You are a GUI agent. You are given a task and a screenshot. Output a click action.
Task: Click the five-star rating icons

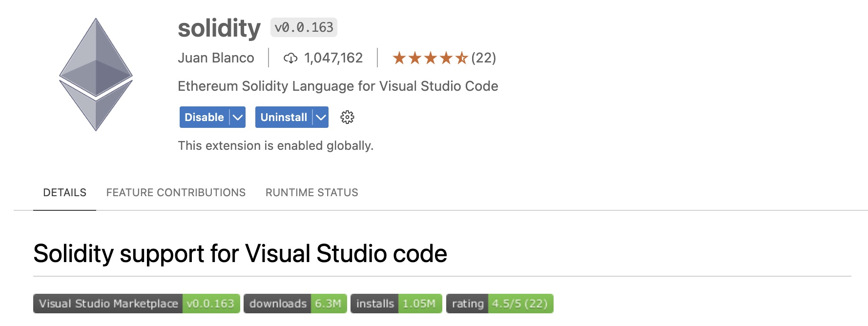430,59
